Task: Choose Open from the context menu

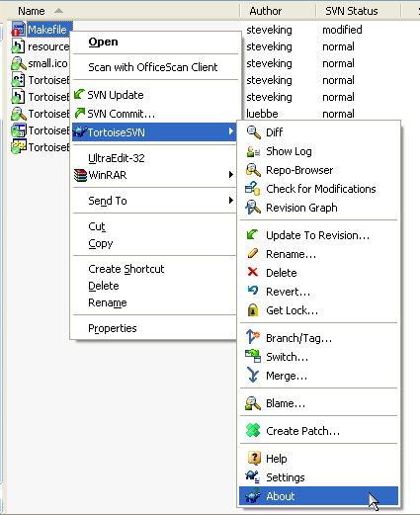Action: (154, 42)
